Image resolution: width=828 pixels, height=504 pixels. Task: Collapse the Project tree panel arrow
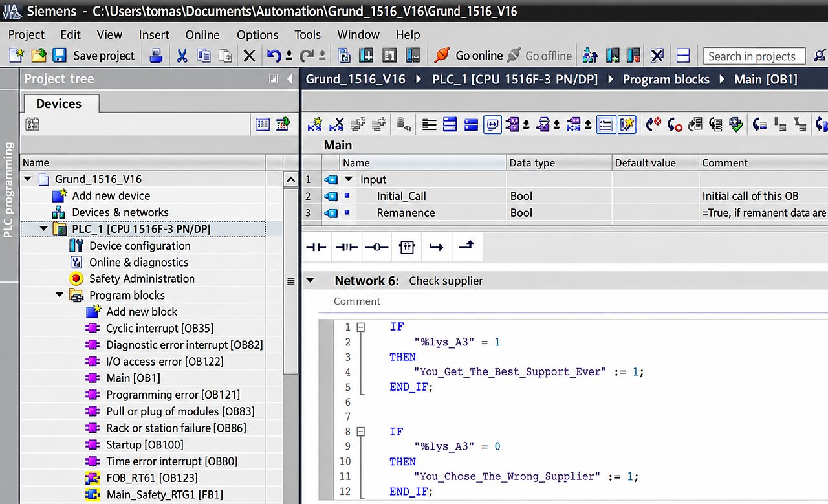[289, 79]
